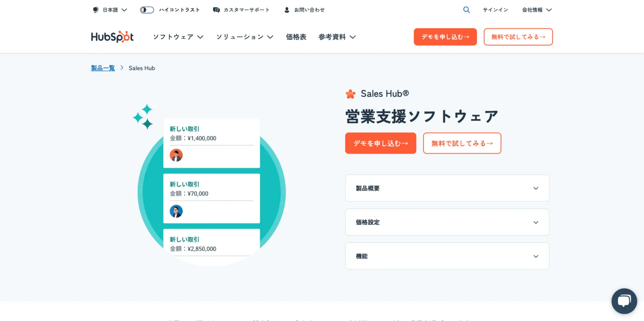Screen dimensions: 644x321
Task: Click the customer support chat icon
Action: [216, 10]
